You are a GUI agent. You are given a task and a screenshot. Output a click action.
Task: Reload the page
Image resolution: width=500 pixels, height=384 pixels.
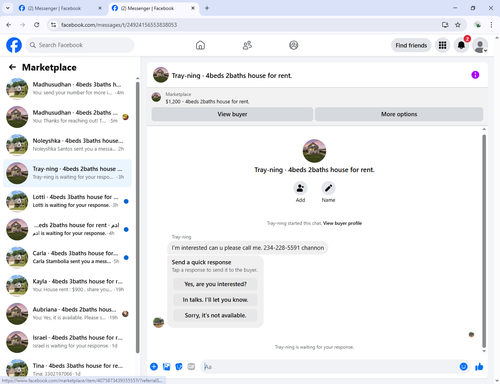click(x=37, y=25)
